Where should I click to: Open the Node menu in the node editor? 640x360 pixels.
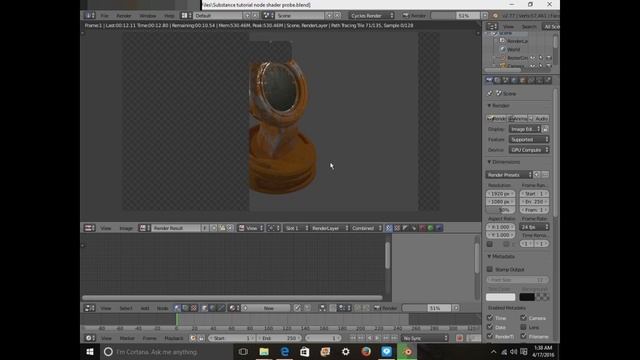click(x=162, y=308)
